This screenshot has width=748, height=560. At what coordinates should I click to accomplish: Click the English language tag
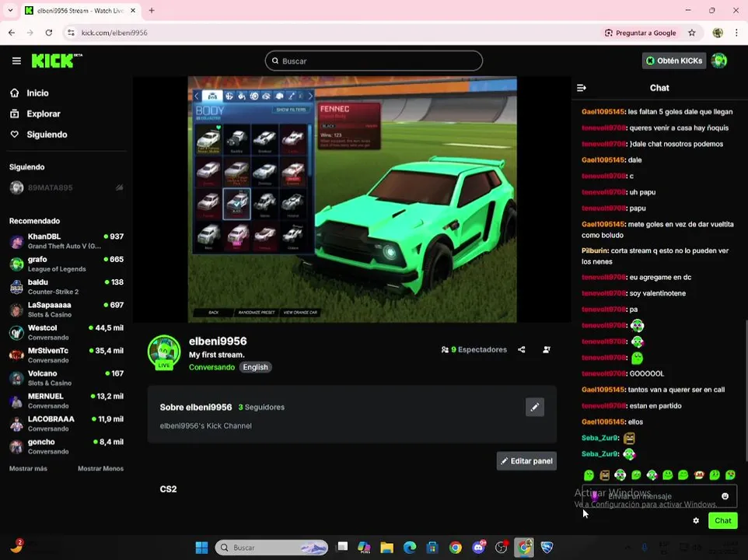point(255,367)
